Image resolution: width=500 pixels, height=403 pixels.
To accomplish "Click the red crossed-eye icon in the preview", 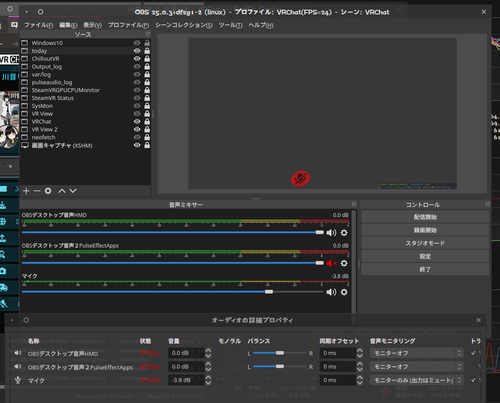I will coord(300,179).
